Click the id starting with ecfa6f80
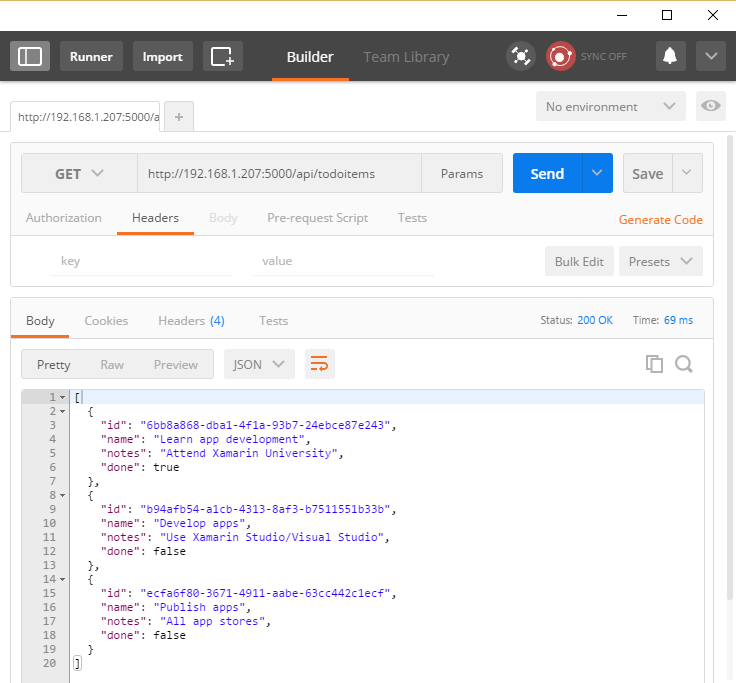Image resolution: width=736 pixels, height=683 pixels. tap(265, 593)
